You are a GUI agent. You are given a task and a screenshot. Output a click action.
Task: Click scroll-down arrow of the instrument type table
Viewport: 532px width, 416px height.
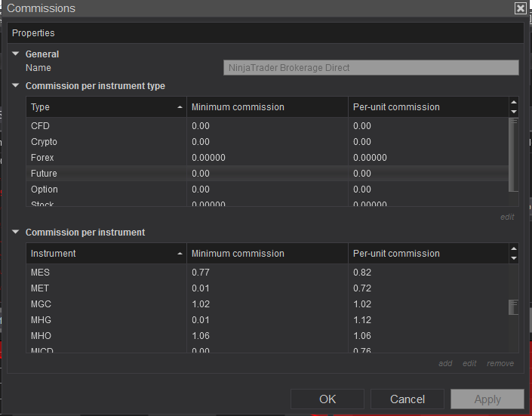pos(514,112)
